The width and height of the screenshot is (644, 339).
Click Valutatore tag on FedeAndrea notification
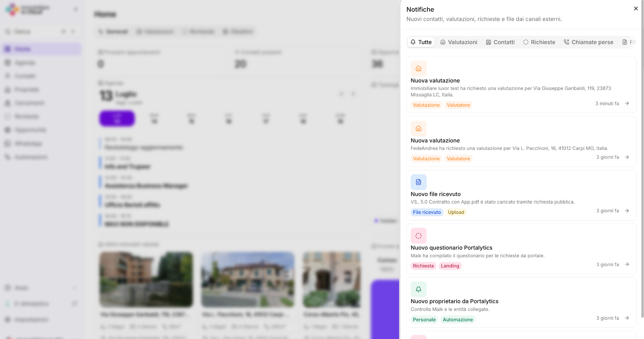click(x=458, y=159)
